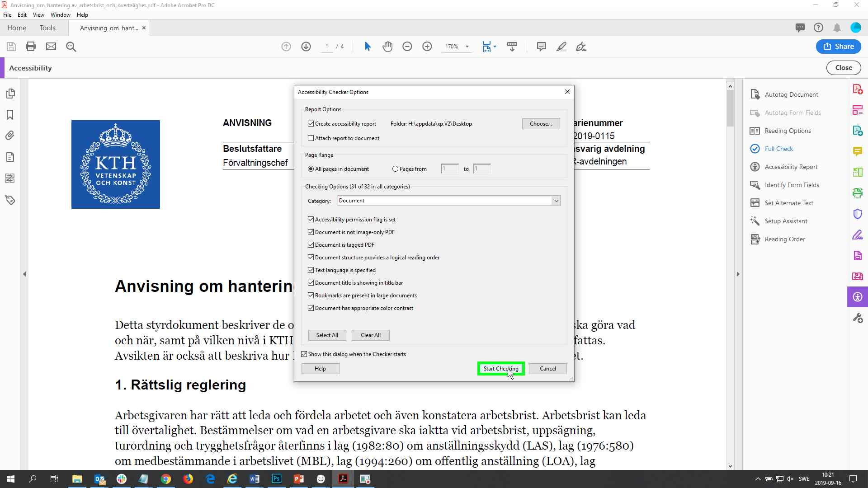
Task: Click Choose... folder button
Action: (x=541, y=124)
